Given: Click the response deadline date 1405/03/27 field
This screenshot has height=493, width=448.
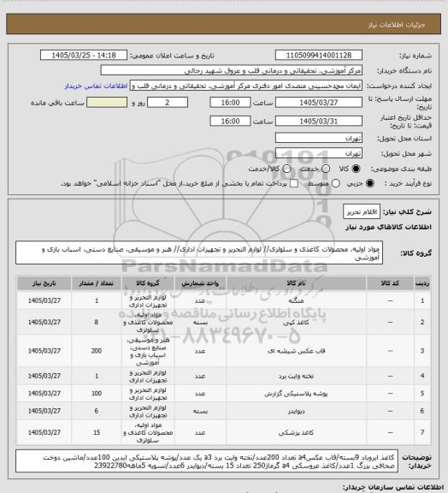Looking at the screenshot, I should (319, 103).
